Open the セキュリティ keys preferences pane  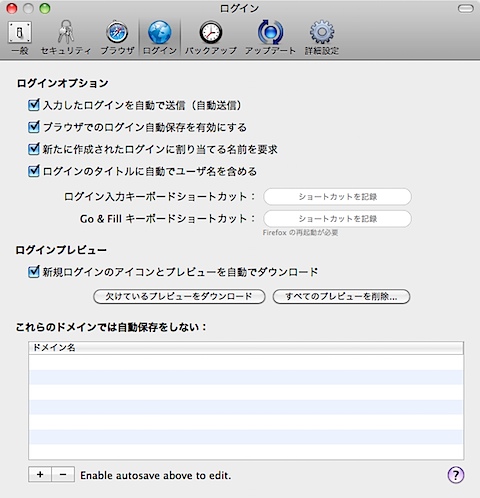click(x=66, y=37)
